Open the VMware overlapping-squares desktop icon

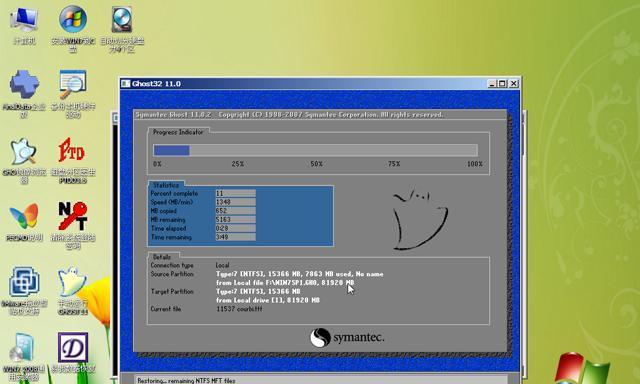coord(24,290)
